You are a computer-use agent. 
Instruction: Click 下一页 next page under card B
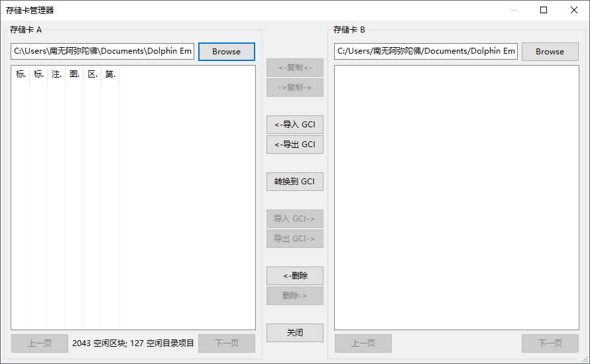[x=550, y=343]
